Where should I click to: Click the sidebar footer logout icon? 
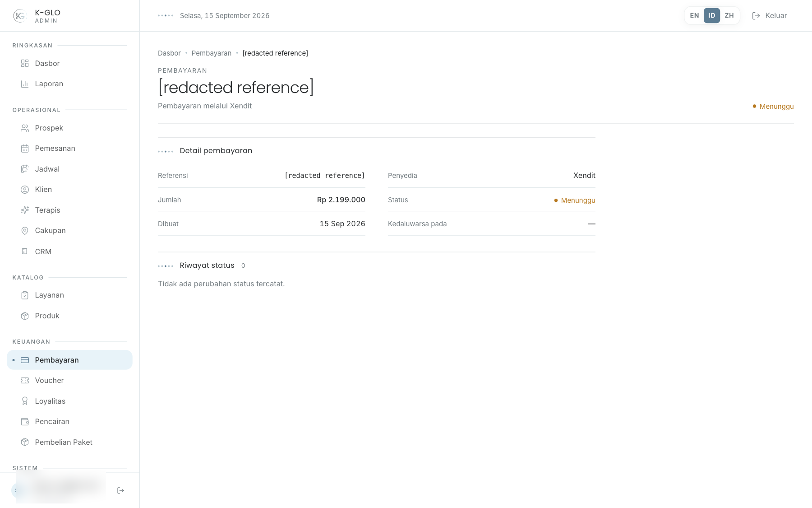point(120,490)
